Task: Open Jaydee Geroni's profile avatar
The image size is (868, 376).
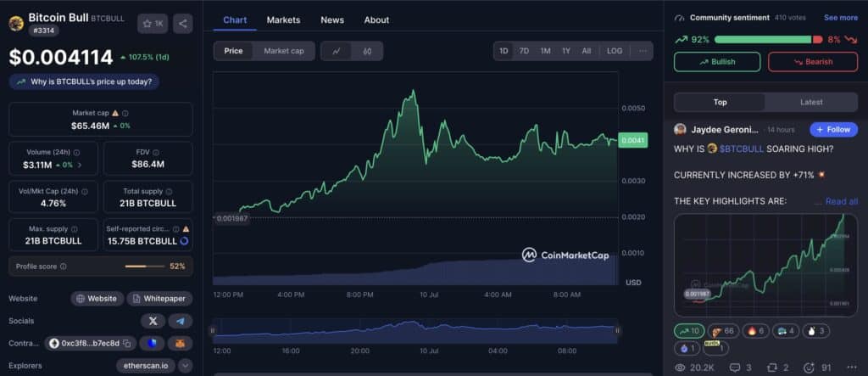Action: pyautogui.click(x=680, y=129)
